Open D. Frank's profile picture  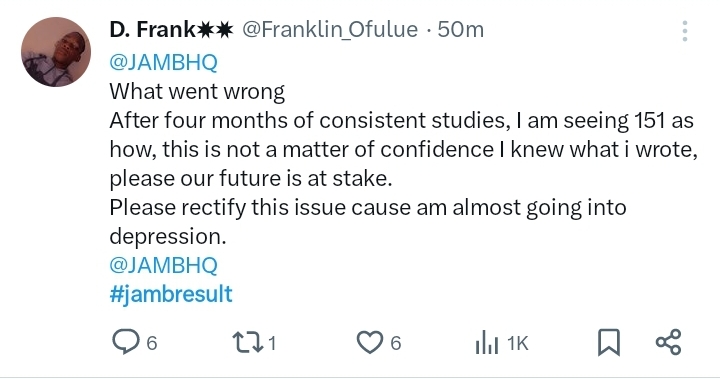tap(56, 52)
